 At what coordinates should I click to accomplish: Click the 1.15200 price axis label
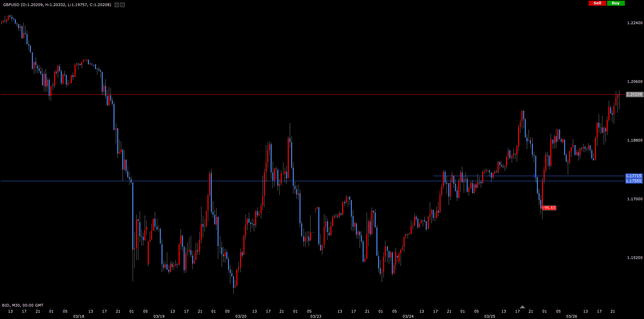click(635, 258)
